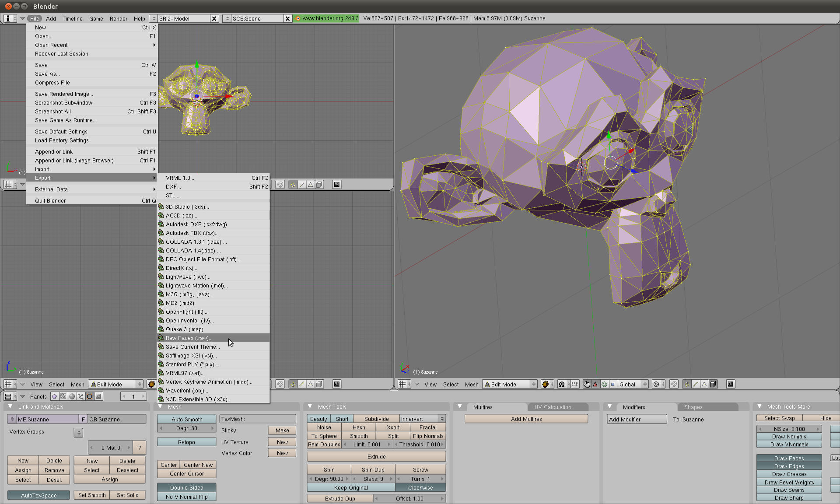This screenshot has width=840, height=504.
Task: Open the Render menu in top bar
Action: [118, 18]
